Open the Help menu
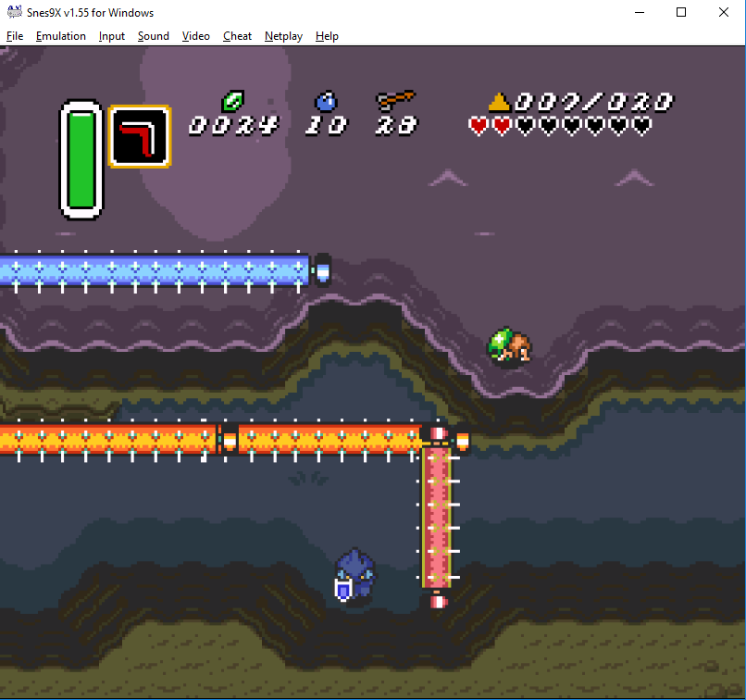 [x=327, y=36]
